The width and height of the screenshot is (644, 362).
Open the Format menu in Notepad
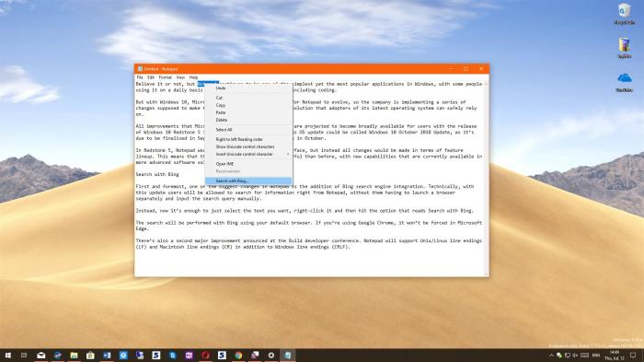tap(165, 77)
